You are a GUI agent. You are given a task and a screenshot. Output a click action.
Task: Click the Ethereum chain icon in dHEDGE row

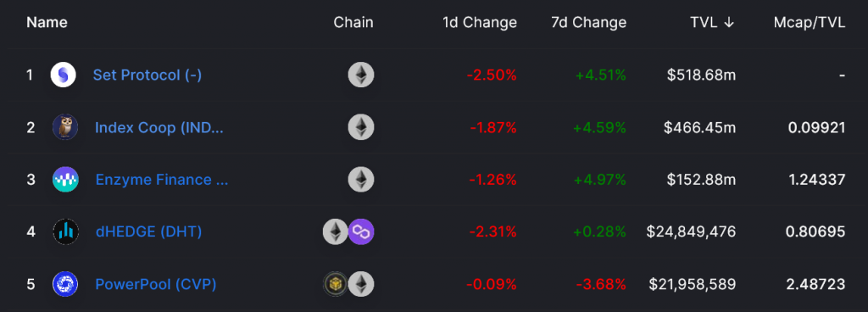point(336,231)
